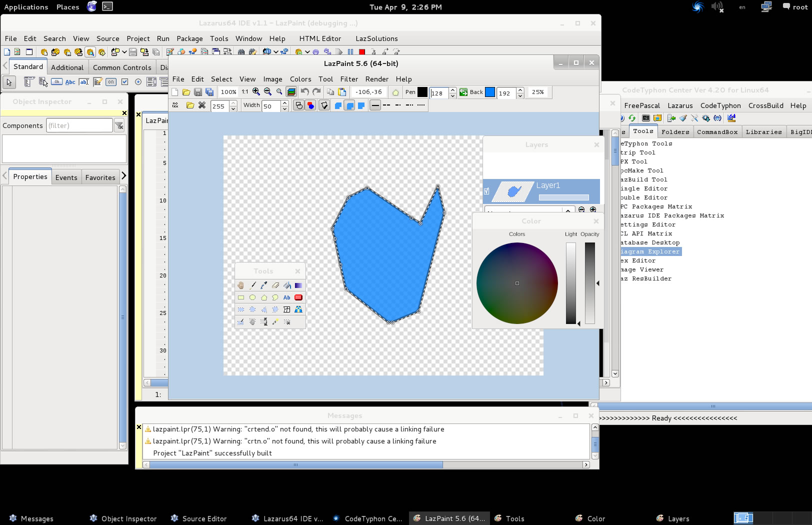Select solid line pen style

[x=375, y=105]
